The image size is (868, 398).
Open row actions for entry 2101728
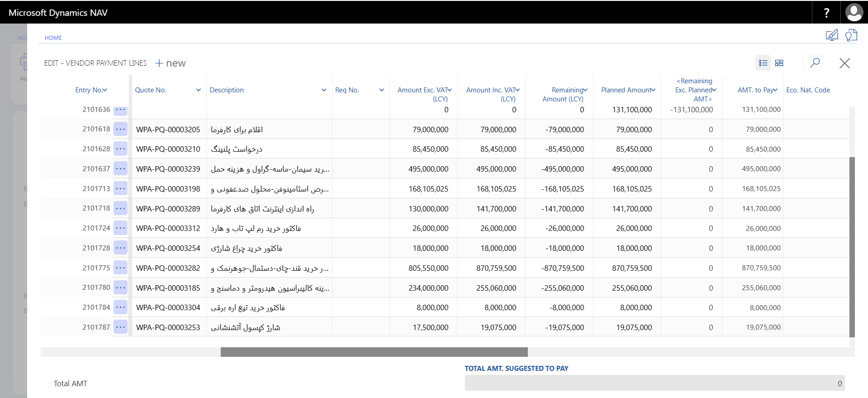click(x=120, y=248)
